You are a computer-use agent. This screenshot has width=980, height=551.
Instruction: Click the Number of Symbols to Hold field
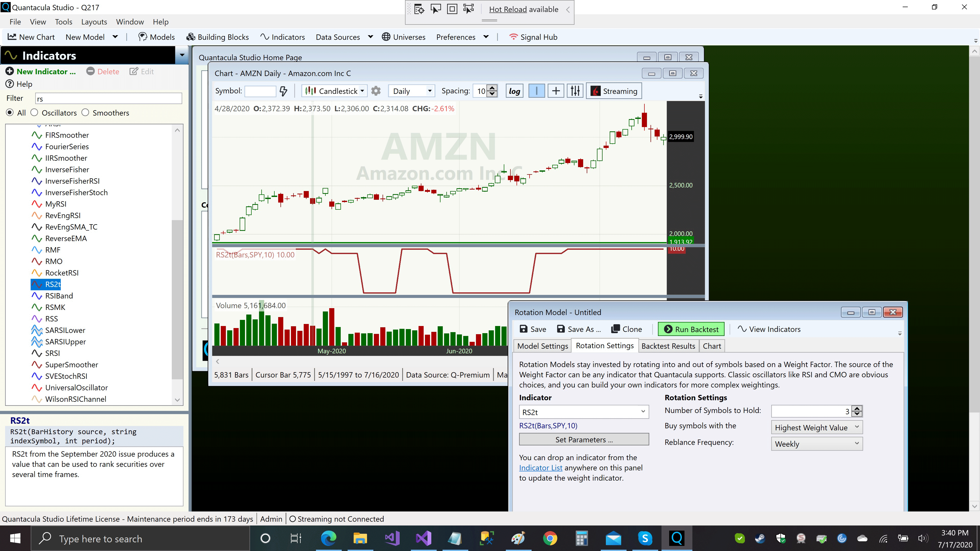pos(812,411)
